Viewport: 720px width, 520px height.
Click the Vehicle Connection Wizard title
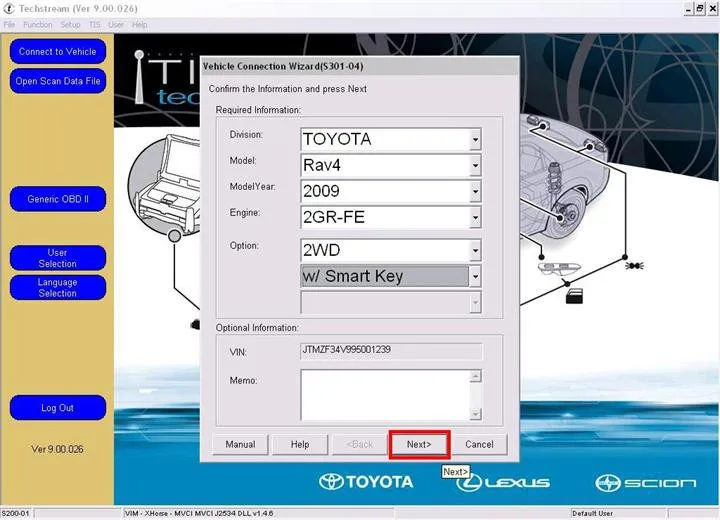click(x=283, y=66)
